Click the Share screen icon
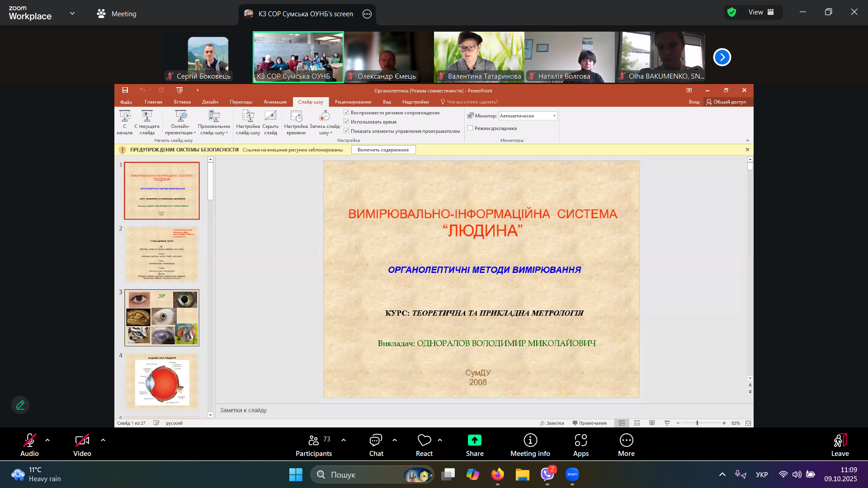868x488 pixels. coord(474,440)
